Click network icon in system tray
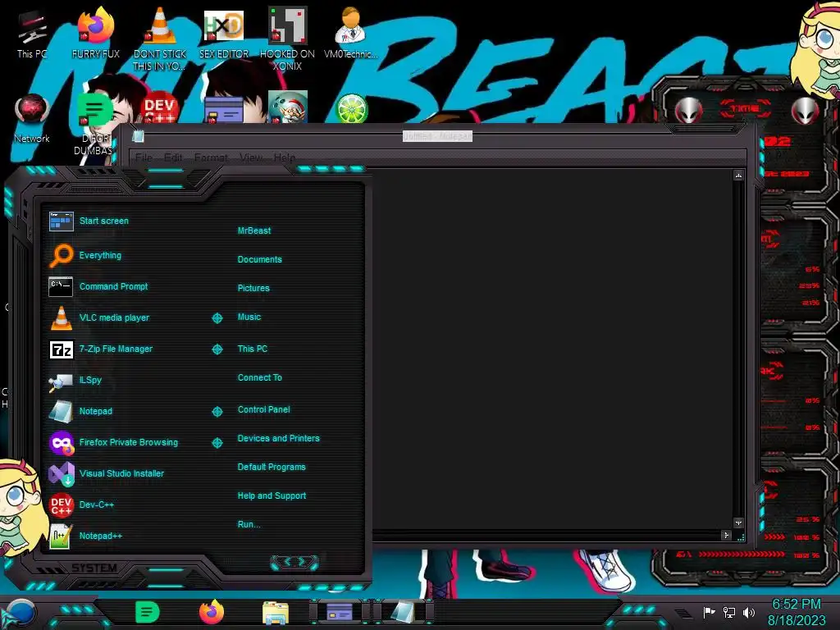Screen dimensions: 840x630 [x=729, y=612]
